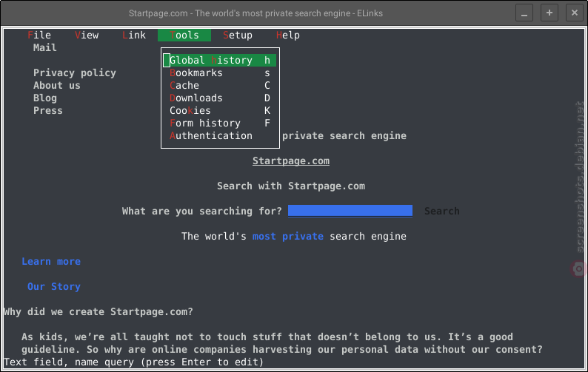Open the Setup menu
The width and height of the screenshot is (588, 372).
tap(238, 35)
